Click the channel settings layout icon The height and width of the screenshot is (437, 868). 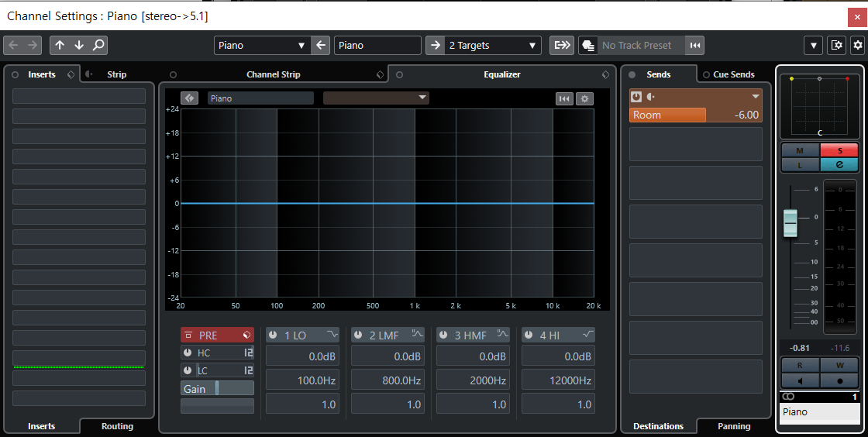(x=836, y=46)
